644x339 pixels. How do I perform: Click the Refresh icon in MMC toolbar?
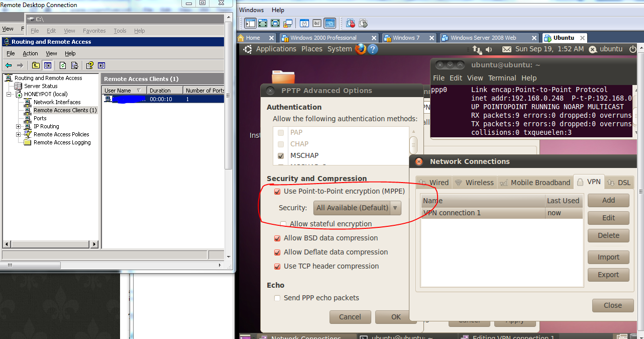coord(63,65)
